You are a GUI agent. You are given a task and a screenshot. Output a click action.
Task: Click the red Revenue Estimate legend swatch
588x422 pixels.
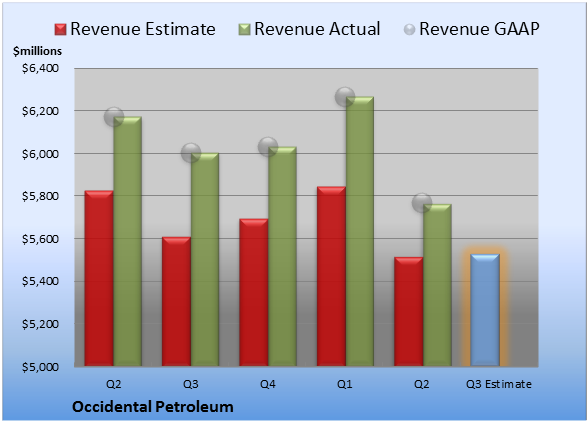pyautogui.click(x=60, y=29)
